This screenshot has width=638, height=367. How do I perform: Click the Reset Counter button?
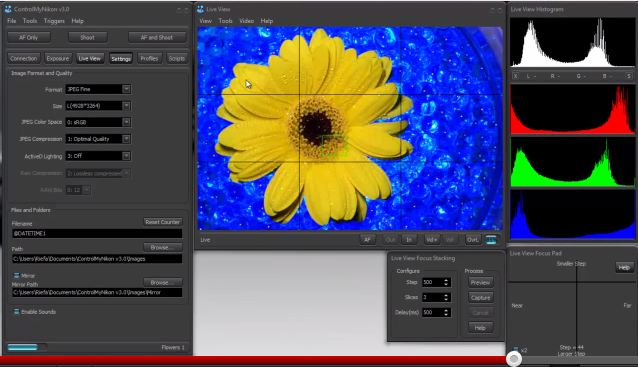pos(162,222)
